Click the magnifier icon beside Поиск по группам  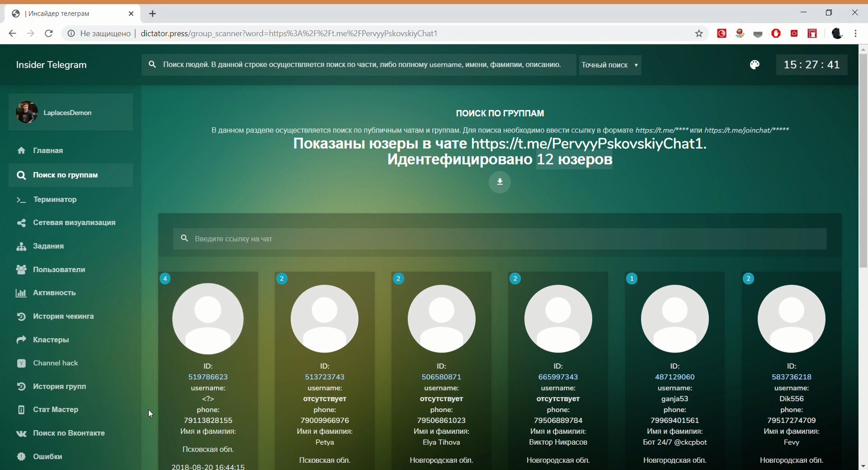(x=21, y=175)
